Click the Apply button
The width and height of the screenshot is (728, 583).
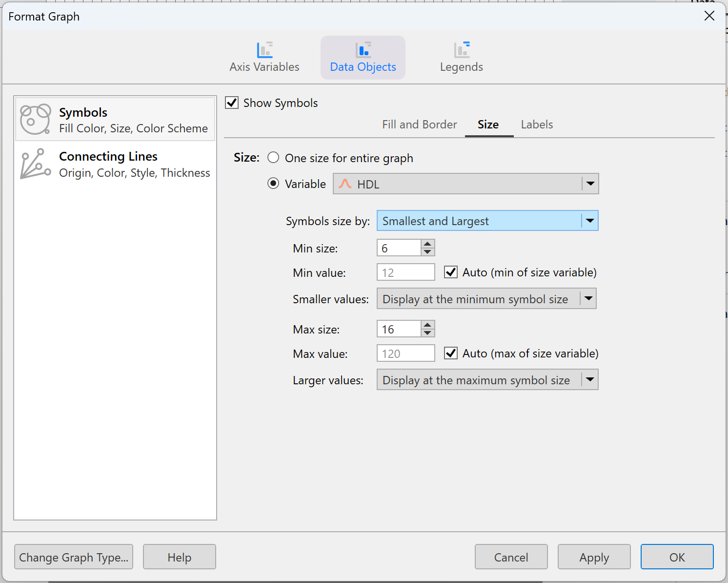[x=594, y=557]
